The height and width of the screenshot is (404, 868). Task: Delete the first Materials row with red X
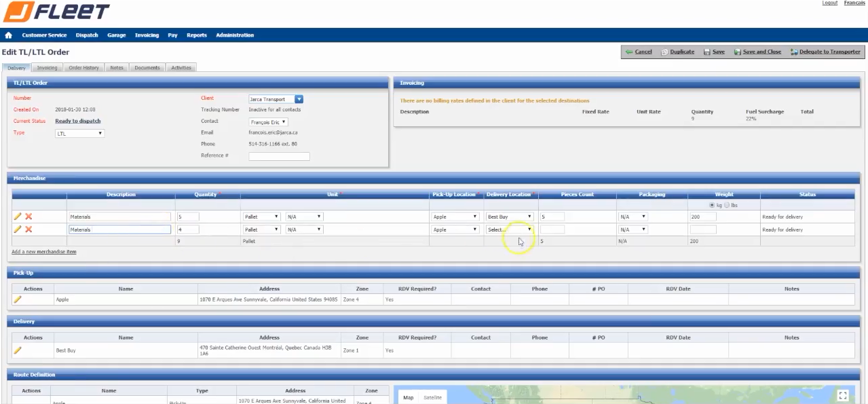(29, 217)
